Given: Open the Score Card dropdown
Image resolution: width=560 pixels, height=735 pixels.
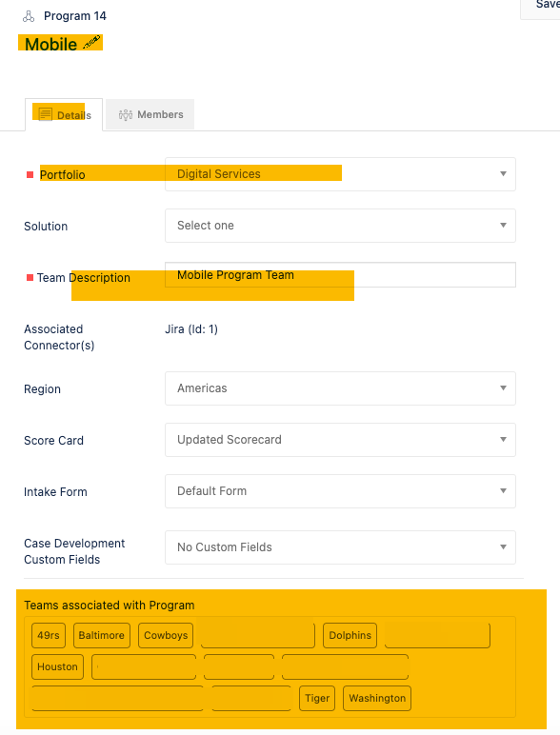Looking at the screenshot, I should click(x=340, y=440).
